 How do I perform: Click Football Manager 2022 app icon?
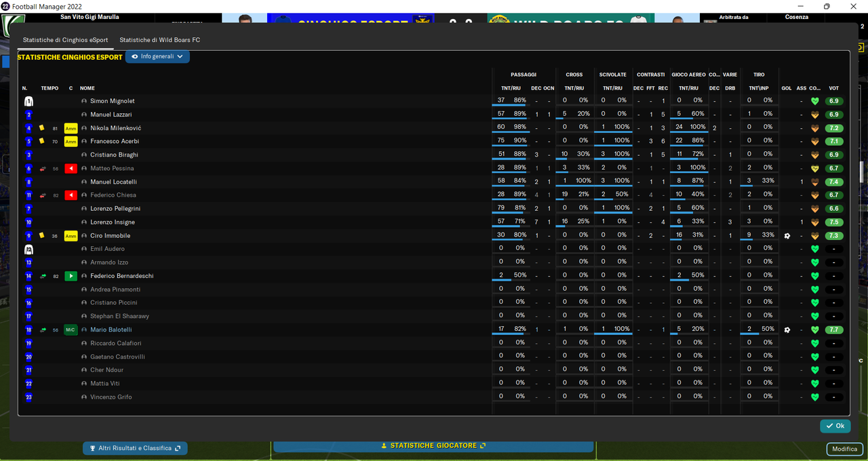(x=6, y=6)
